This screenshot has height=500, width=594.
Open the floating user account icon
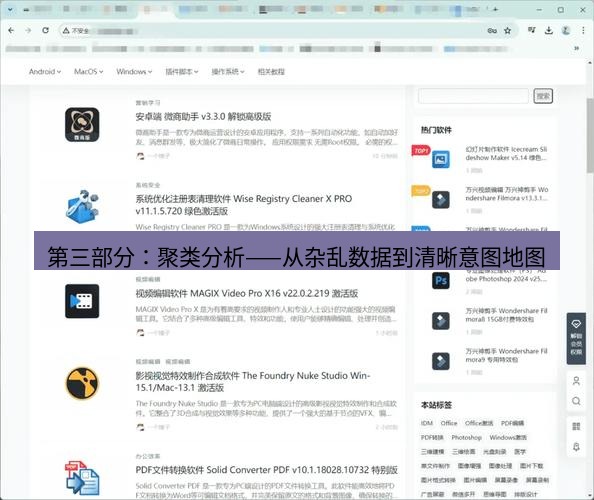(576, 381)
